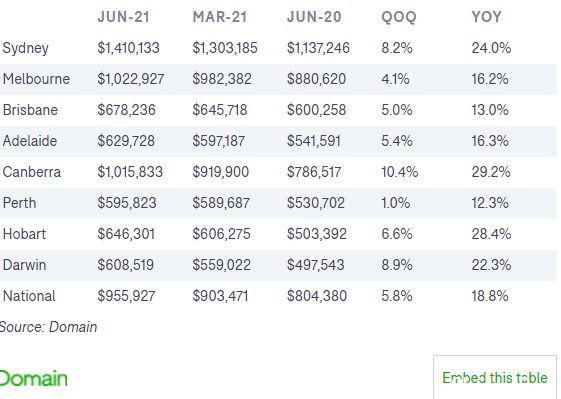Click the Perth row label

pyautogui.click(x=19, y=203)
